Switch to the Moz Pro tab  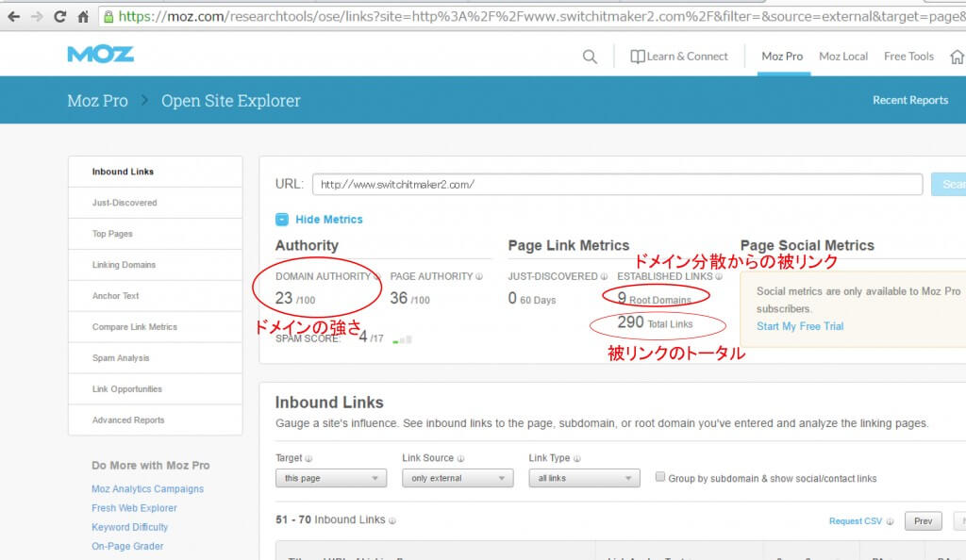coord(782,57)
